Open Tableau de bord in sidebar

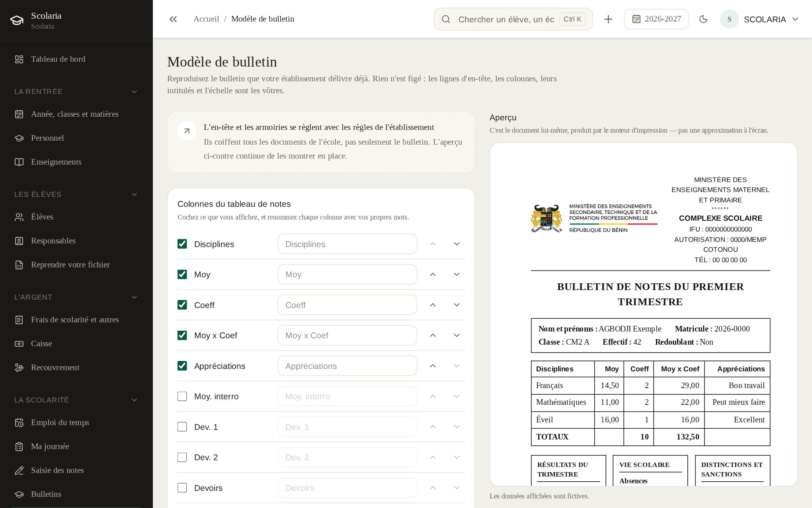tap(76, 59)
